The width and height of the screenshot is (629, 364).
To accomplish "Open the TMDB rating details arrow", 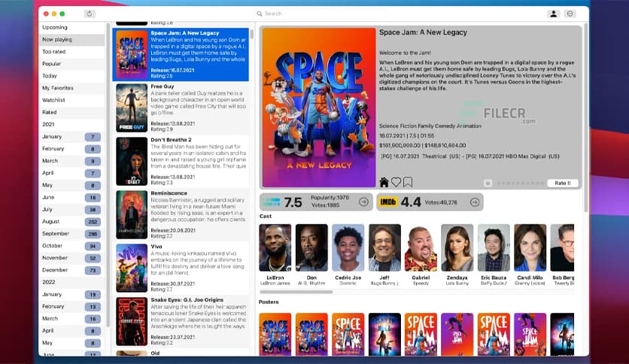I will (x=364, y=202).
